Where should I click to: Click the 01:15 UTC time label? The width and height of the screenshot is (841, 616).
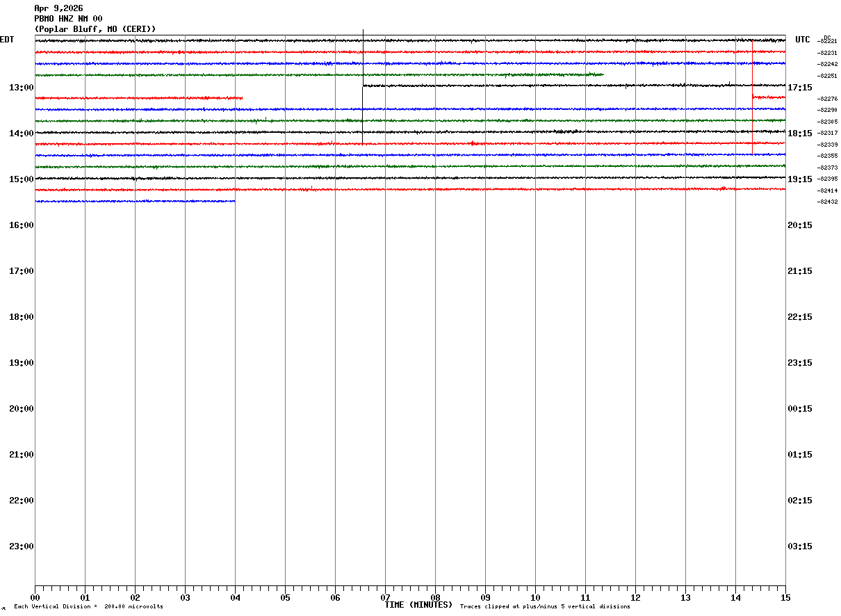800,455
